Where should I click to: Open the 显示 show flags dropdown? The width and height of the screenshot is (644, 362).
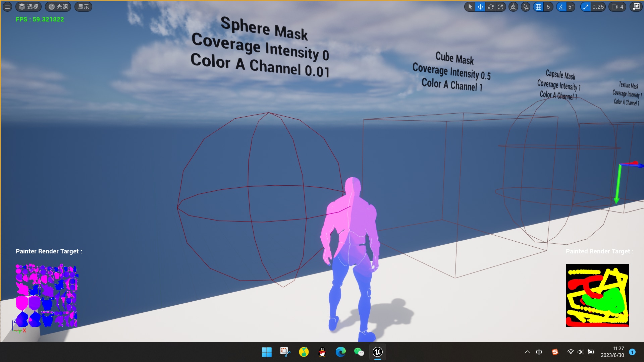[83, 7]
